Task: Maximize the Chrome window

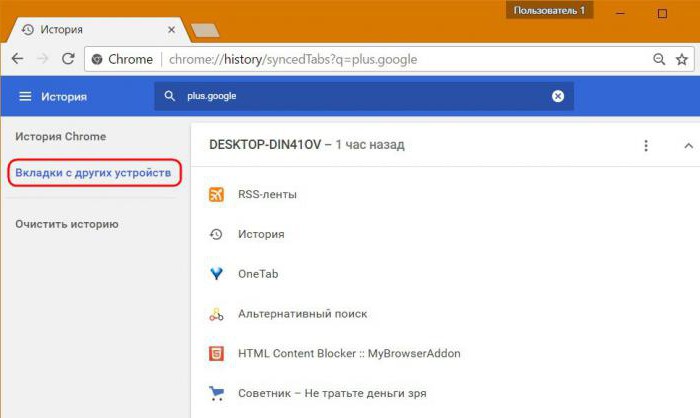Action: click(662, 13)
